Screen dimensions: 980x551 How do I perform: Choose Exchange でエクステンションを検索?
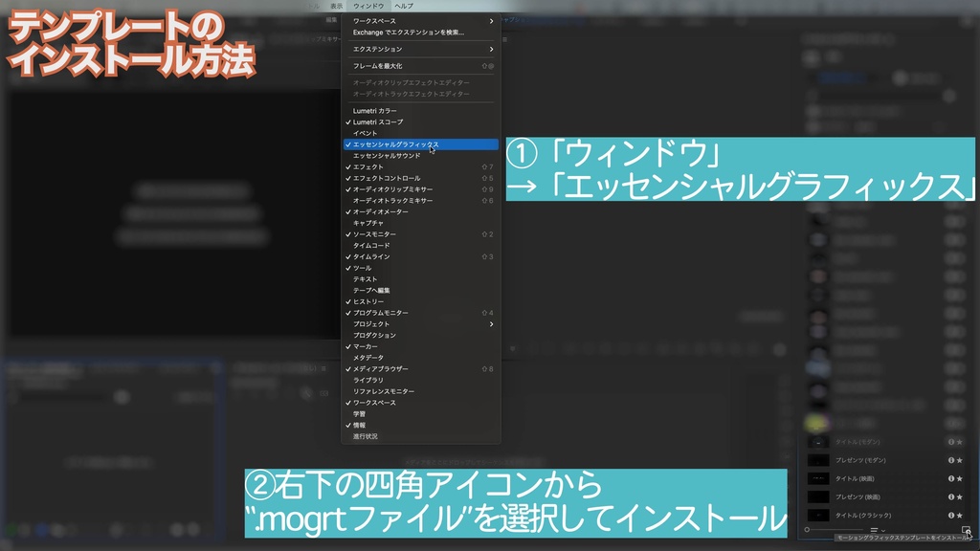412,32
